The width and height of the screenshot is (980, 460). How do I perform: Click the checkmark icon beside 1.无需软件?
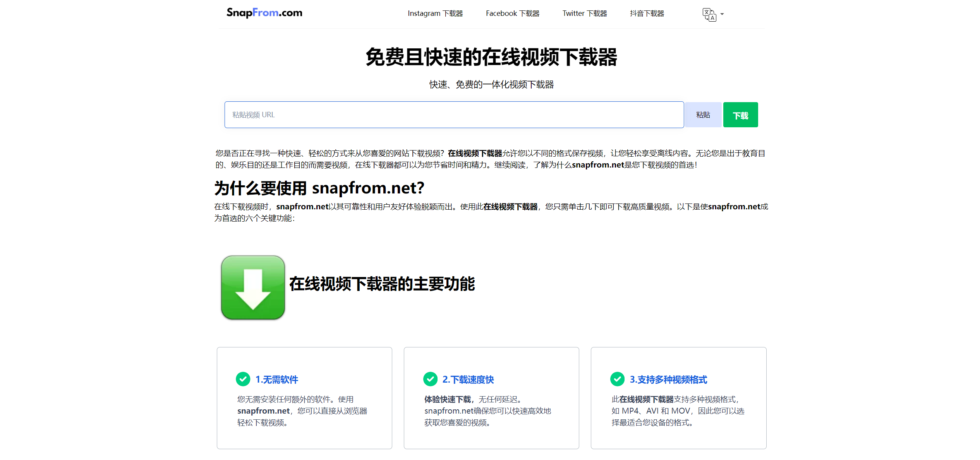243,379
